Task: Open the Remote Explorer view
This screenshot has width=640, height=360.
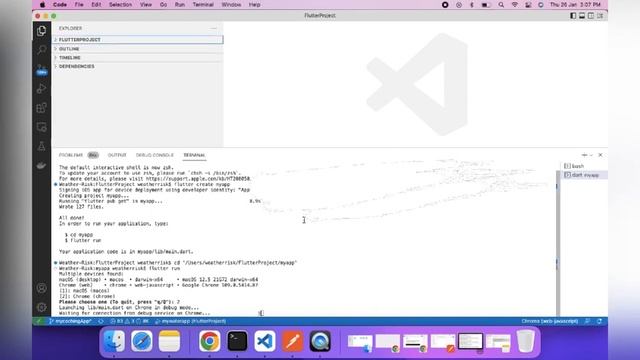Action: pyautogui.click(x=41, y=127)
